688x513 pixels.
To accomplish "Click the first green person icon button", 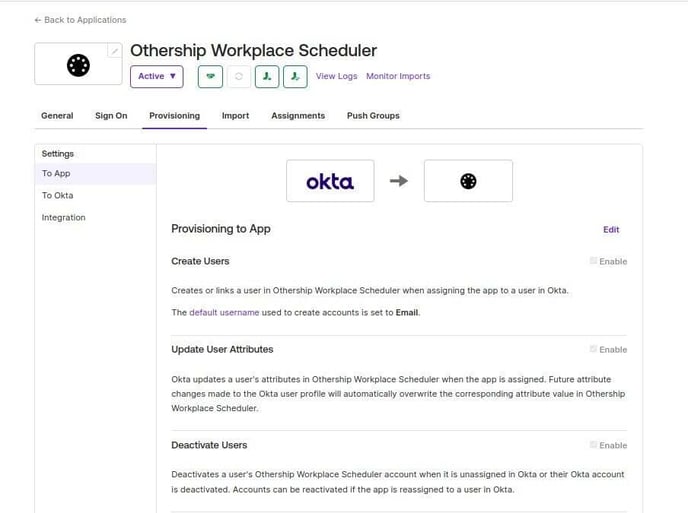I will point(267,76).
